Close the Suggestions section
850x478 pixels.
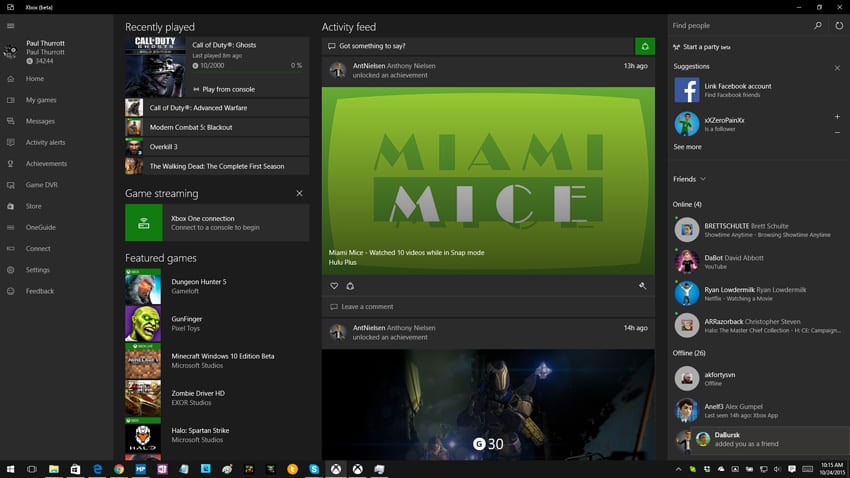[x=837, y=68]
